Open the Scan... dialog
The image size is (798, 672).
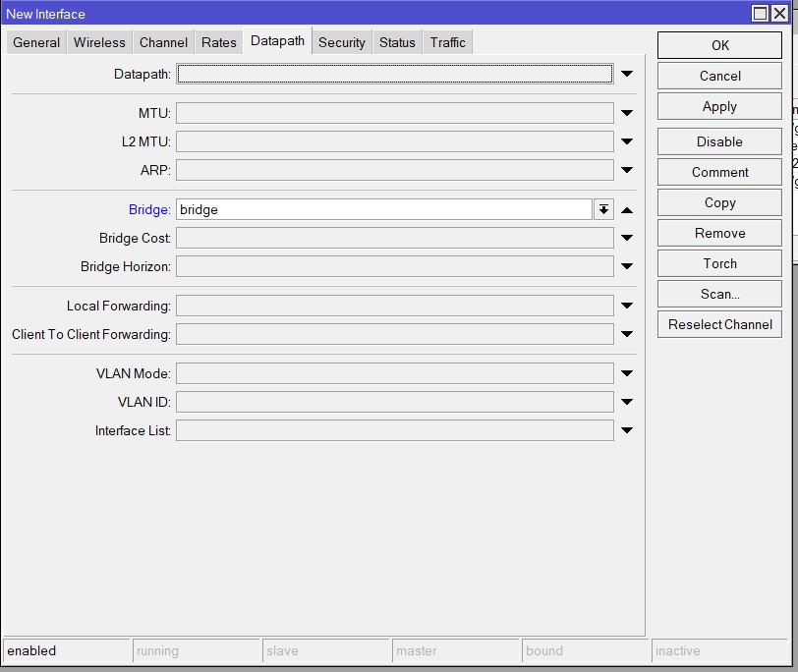719,294
